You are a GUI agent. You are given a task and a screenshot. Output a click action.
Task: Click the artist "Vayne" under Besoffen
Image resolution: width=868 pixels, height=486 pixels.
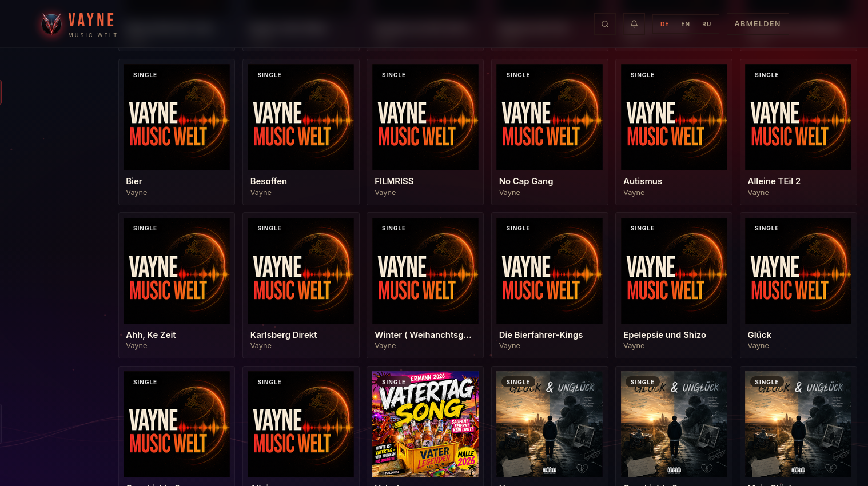click(261, 193)
